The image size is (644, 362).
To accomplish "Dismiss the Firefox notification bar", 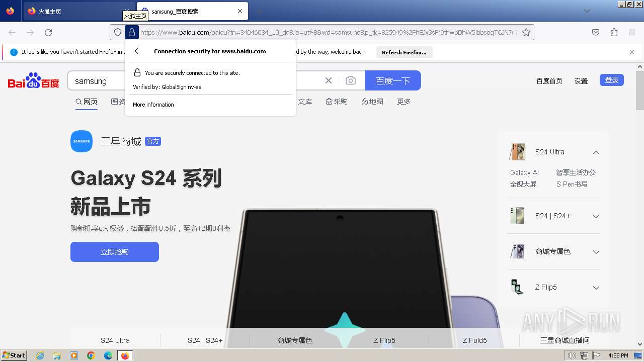I will click(x=632, y=52).
